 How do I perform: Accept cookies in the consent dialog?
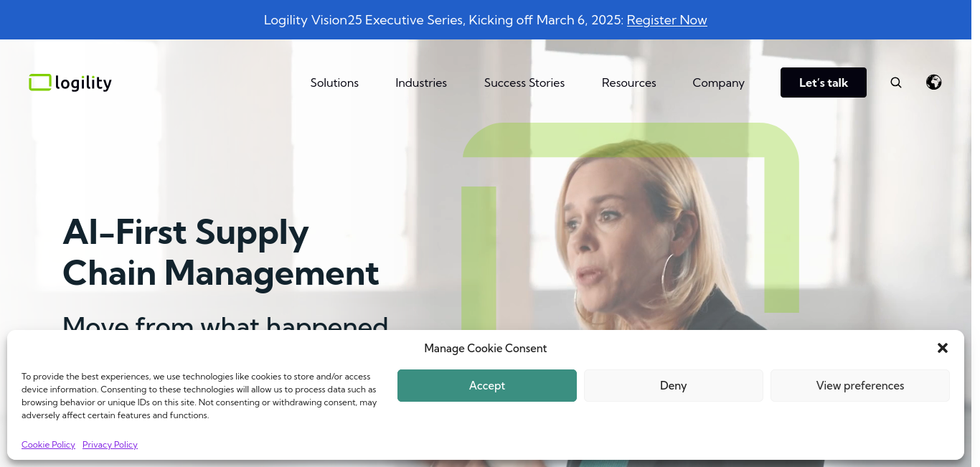coord(487,386)
